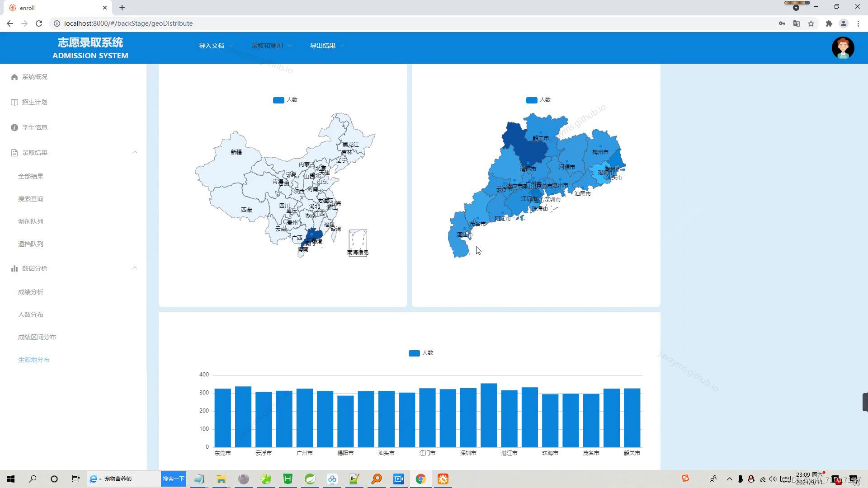Click the 招生计划 book icon
The image size is (868, 488).
[14, 102]
